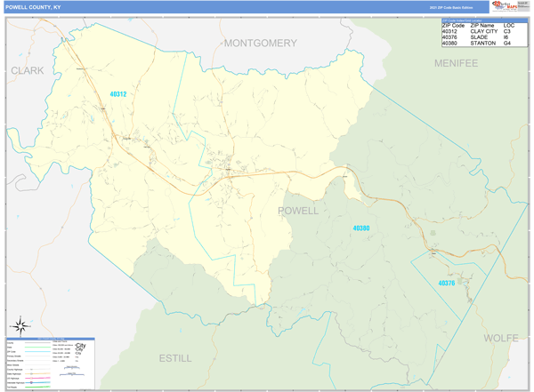Click 'ZIP Code' column header in index table

(x=453, y=26)
